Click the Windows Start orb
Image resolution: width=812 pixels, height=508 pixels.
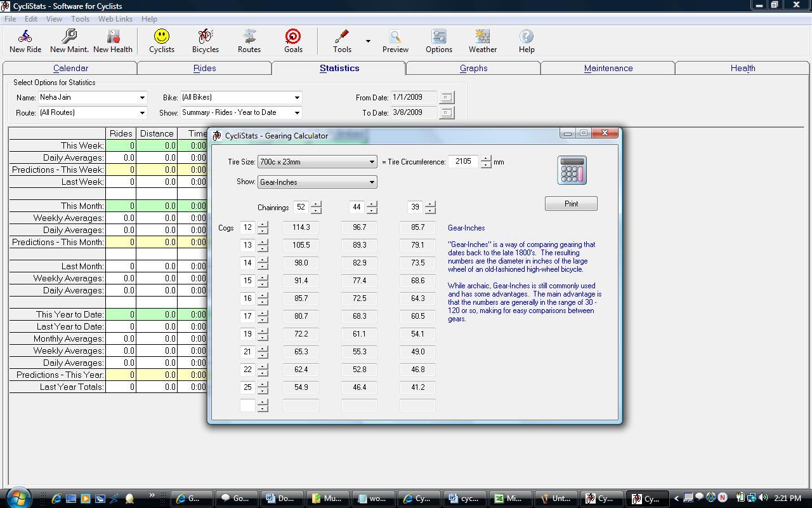[18, 497]
